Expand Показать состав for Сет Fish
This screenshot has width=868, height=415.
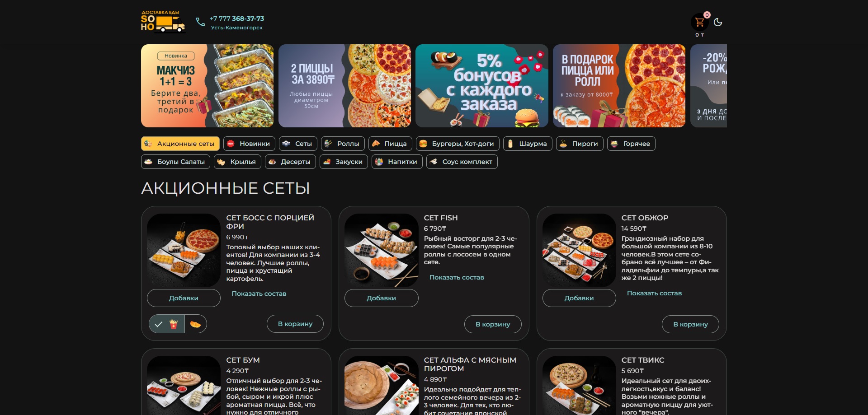pyautogui.click(x=457, y=277)
